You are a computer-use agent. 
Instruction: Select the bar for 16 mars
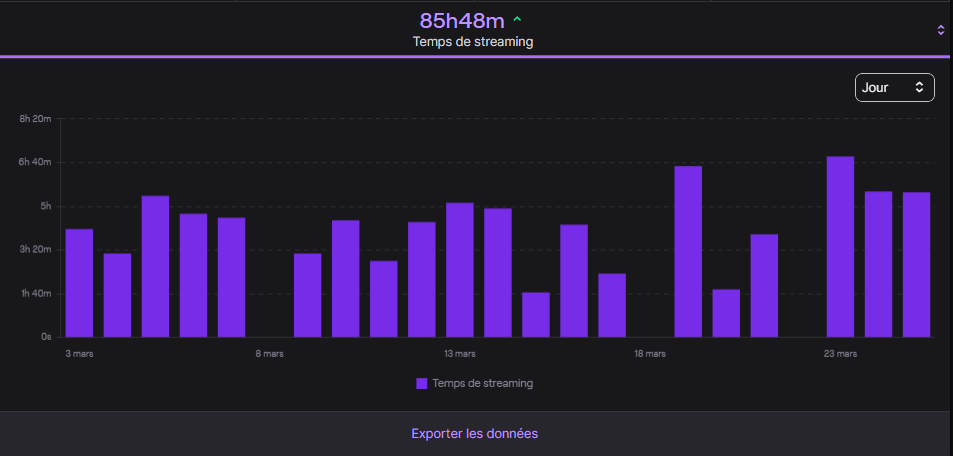pyautogui.click(x=574, y=281)
